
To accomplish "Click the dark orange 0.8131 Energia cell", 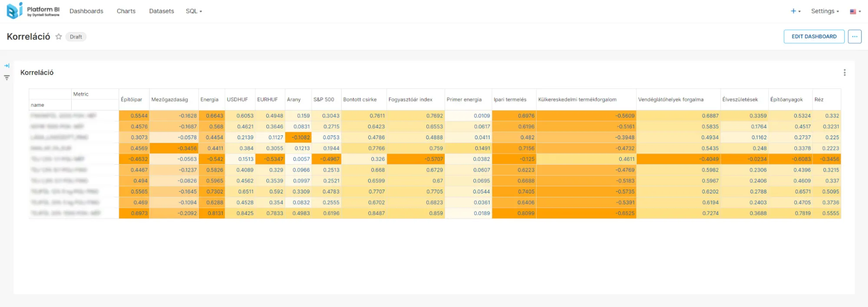I will tap(212, 213).
